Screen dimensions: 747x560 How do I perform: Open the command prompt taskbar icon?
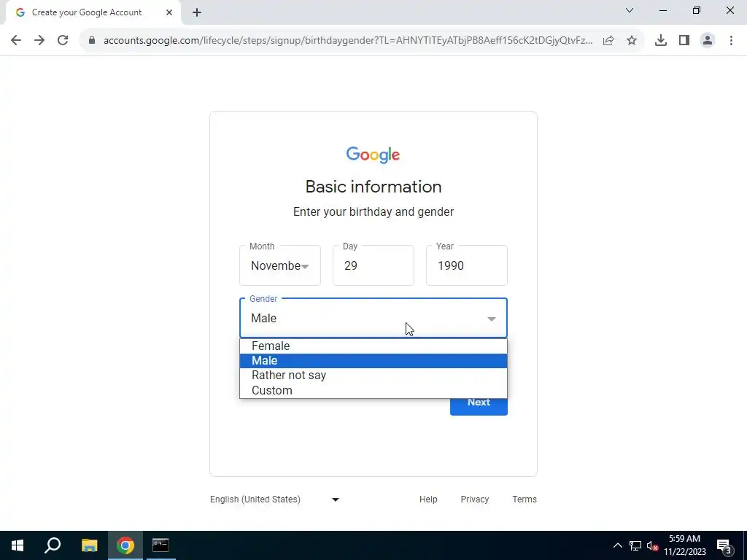click(x=160, y=545)
